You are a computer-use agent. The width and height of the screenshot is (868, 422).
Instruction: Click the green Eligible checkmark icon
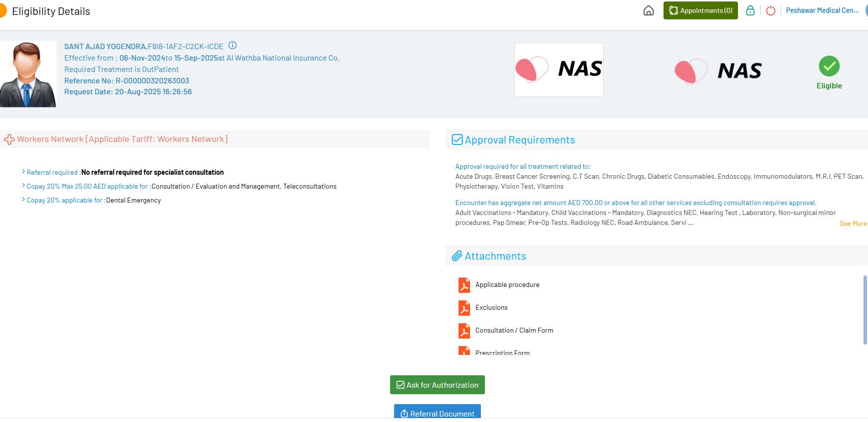[829, 66]
